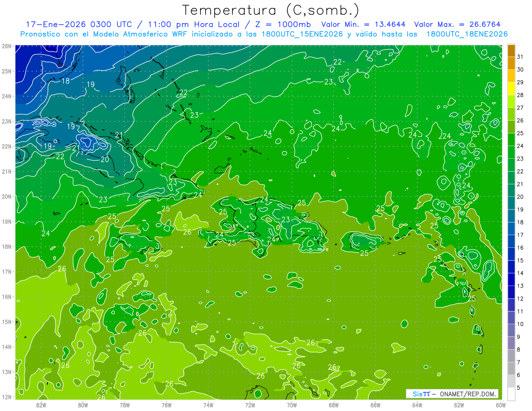Click the longitude axis label "78W"
The height and width of the screenshot is (411, 532).
point(125,405)
